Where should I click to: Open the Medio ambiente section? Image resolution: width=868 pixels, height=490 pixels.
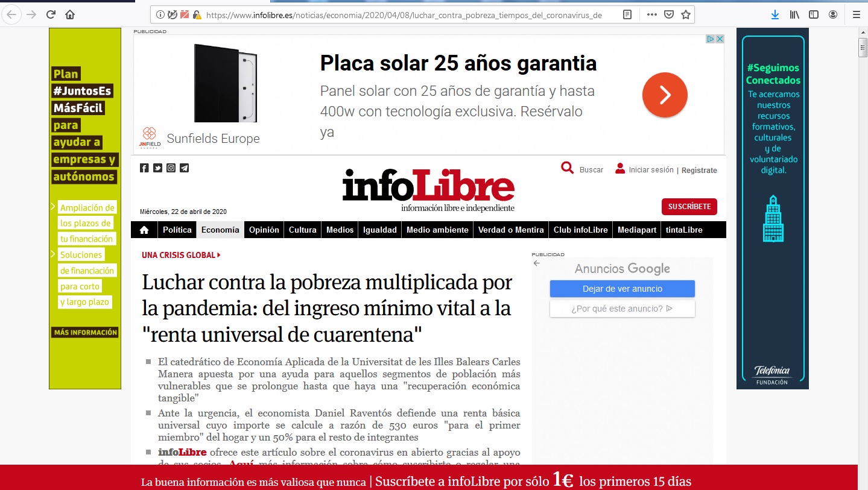coord(437,230)
